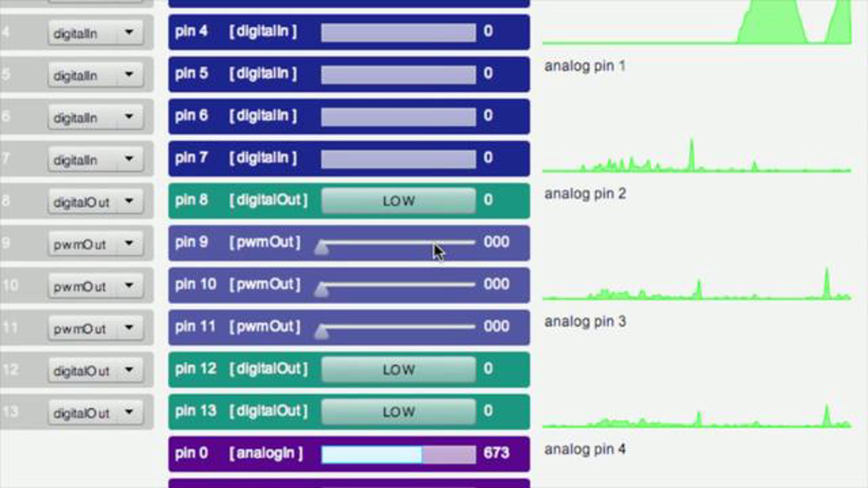Open pin 5 mode dropdown
This screenshot has height=488, width=868.
(95, 75)
